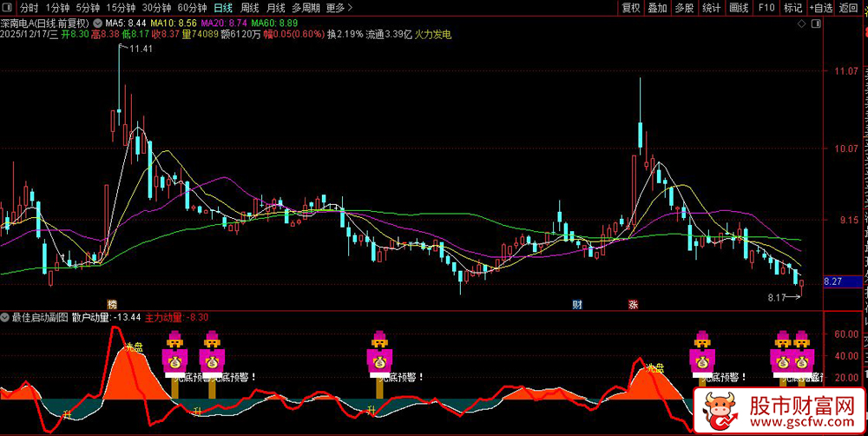Select the 周线 weekly tab

[250, 8]
